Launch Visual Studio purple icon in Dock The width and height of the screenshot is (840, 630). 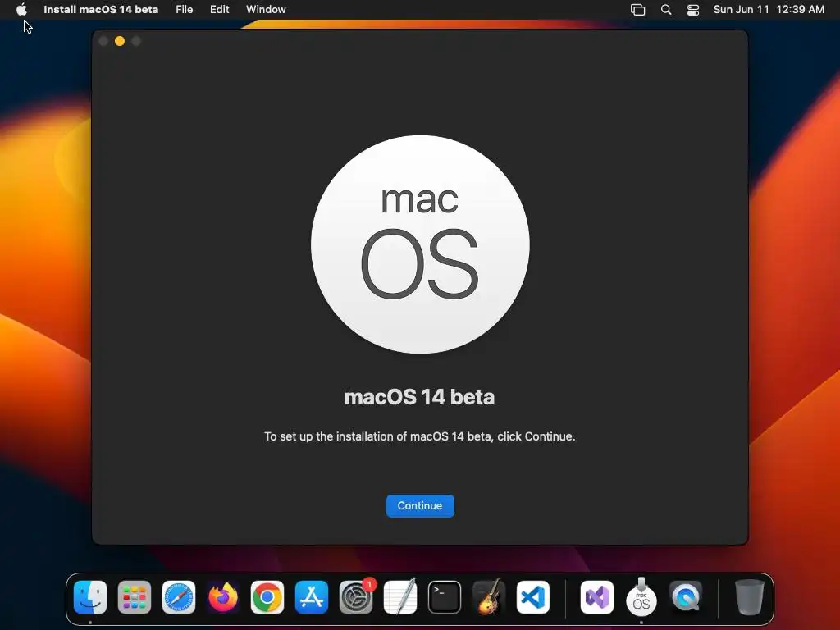click(597, 597)
